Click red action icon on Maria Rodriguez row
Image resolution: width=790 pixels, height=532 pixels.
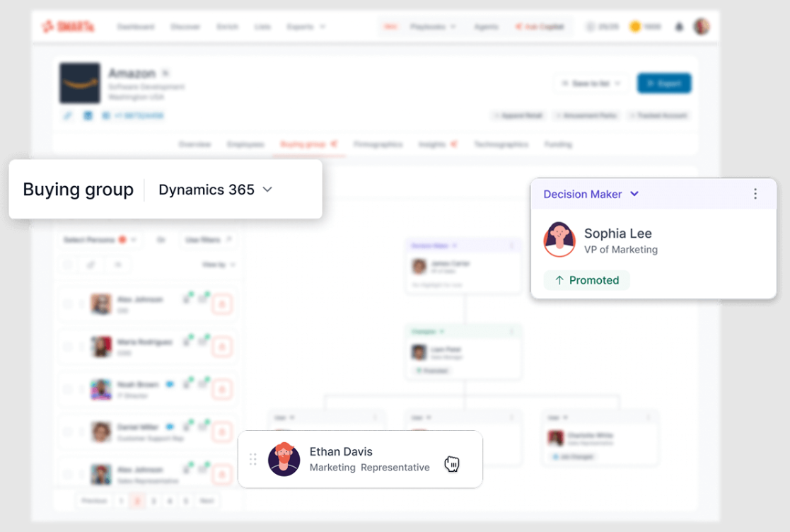coord(222,347)
